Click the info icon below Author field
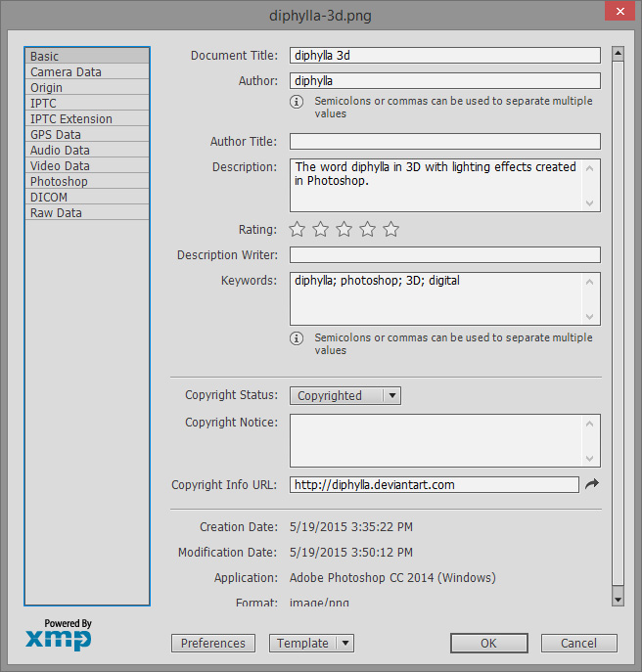 pos(297,102)
